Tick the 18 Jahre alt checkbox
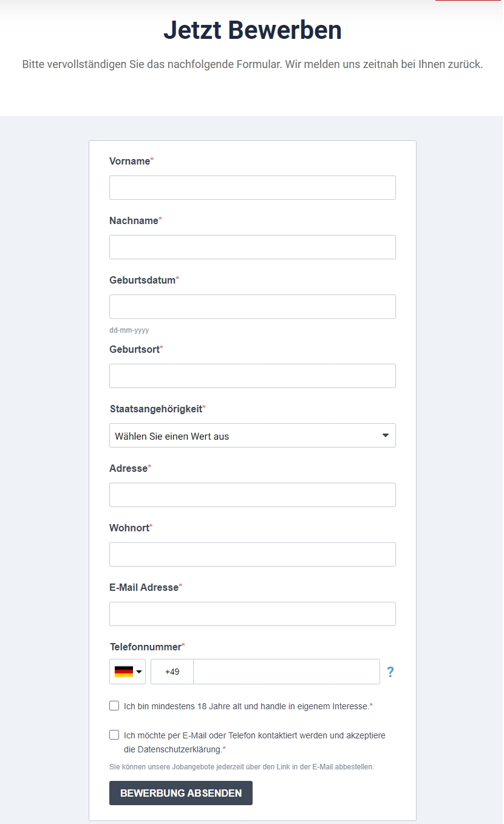The image size is (504, 824). (114, 706)
